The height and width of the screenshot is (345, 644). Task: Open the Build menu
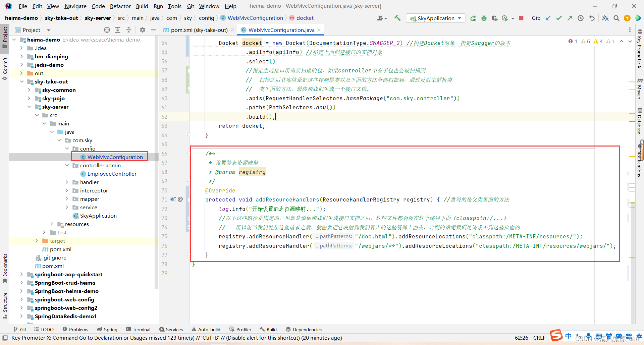(x=142, y=6)
